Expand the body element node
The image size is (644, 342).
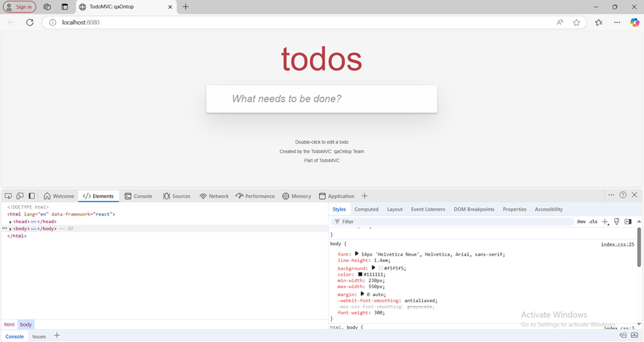coord(10,228)
